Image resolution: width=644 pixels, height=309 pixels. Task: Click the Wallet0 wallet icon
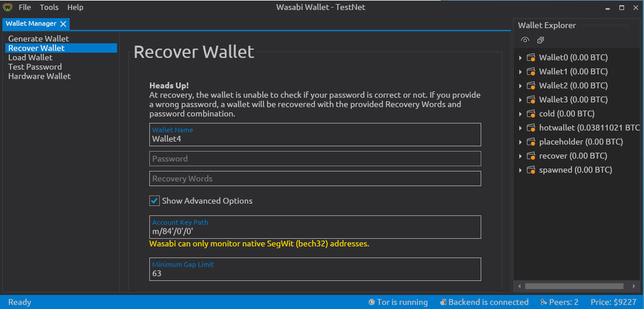click(x=532, y=57)
